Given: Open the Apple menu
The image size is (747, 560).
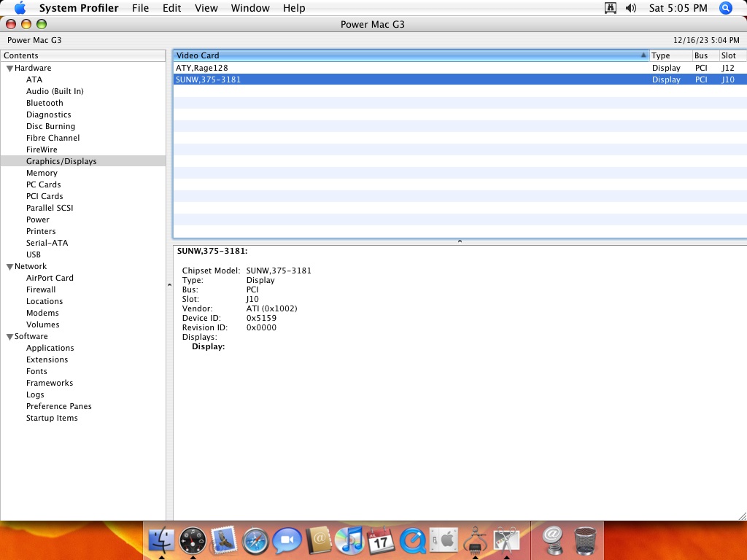Looking at the screenshot, I should point(20,7).
